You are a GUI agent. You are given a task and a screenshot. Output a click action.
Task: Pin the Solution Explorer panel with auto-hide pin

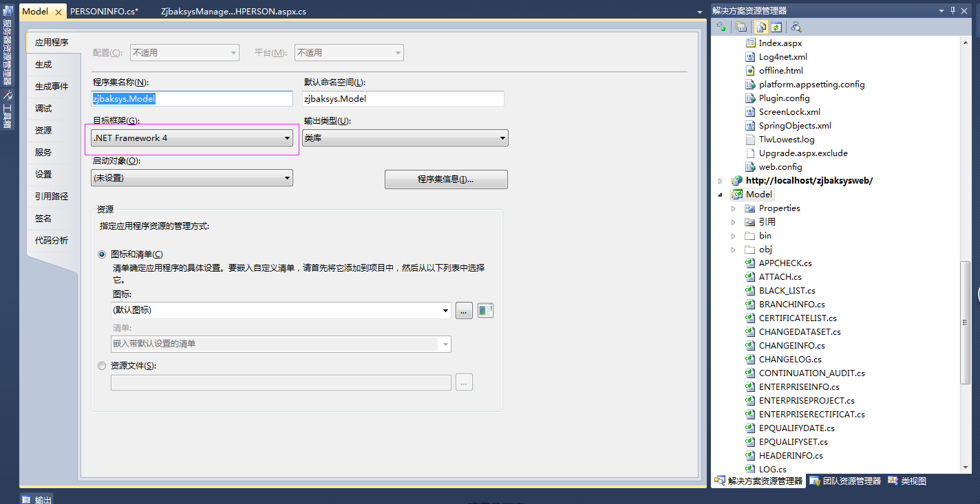coord(953,10)
